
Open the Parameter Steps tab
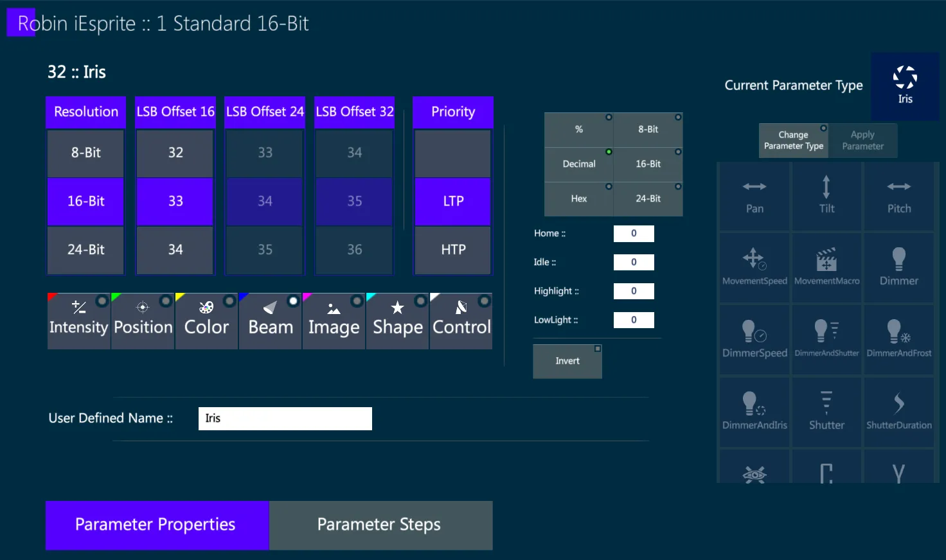point(381,525)
